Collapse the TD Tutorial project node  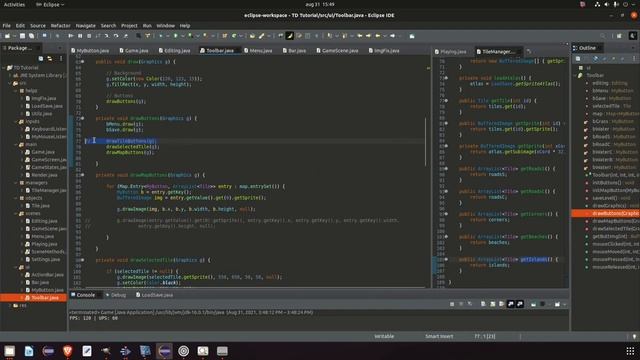click(4, 68)
